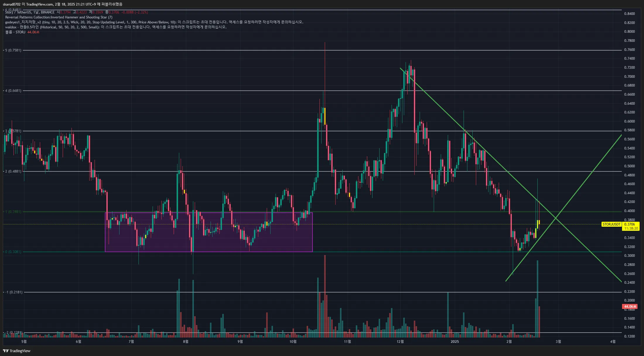Click the 7월 time axis label
The width and height of the screenshot is (644, 356).
131,342
